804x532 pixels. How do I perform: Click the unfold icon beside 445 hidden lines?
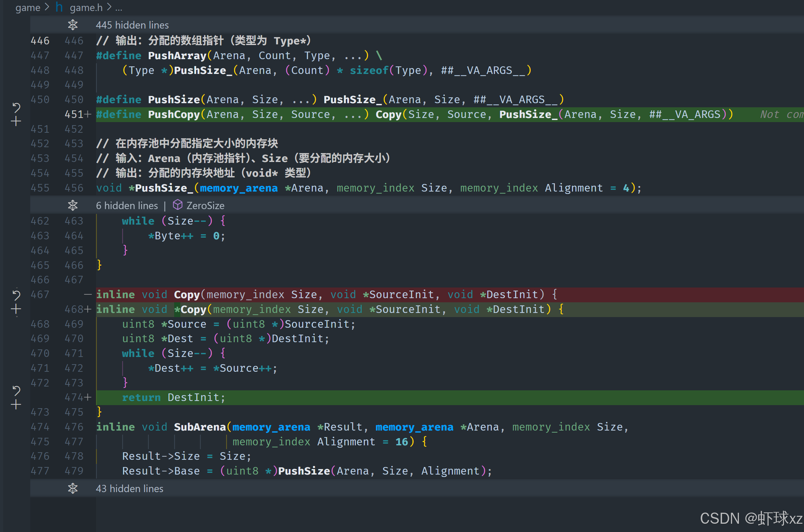(73, 25)
